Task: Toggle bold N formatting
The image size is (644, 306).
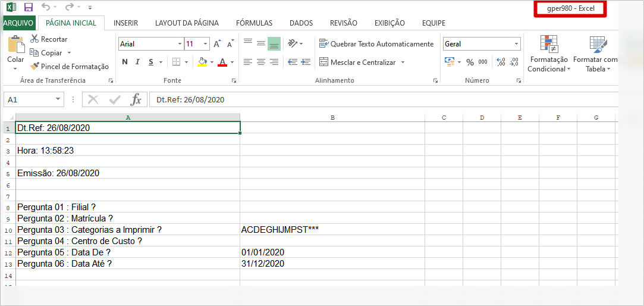Action: coord(125,62)
